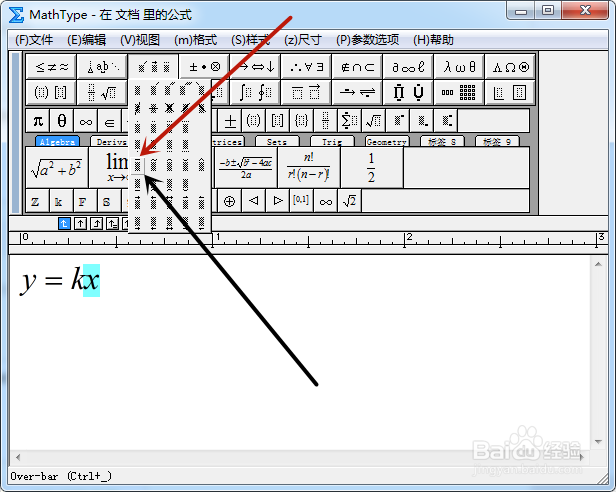Image resolution: width=616 pixels, height=492 pixels.
Task: Choose tilde embellishment next to Over-bar
Action: [x=154, y=165]
